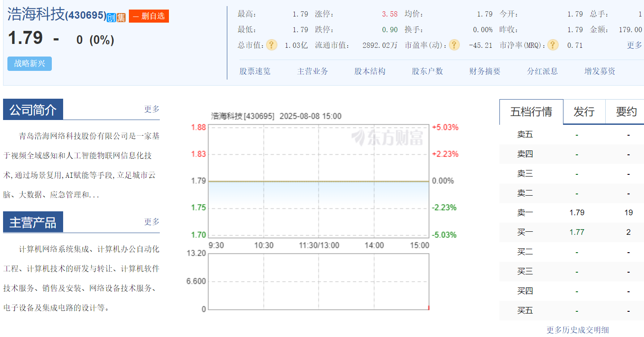Click the 10:30 time axis label

coord(264,245)
